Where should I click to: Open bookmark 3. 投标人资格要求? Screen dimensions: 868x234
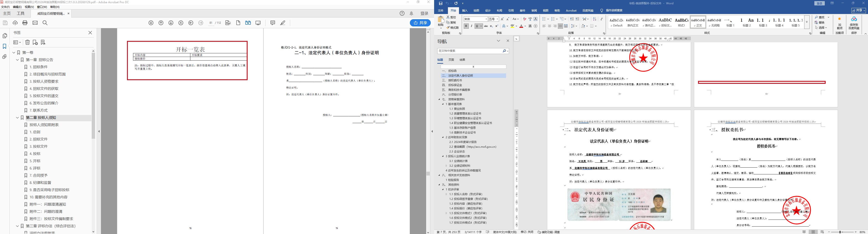[x=44, y=81]
